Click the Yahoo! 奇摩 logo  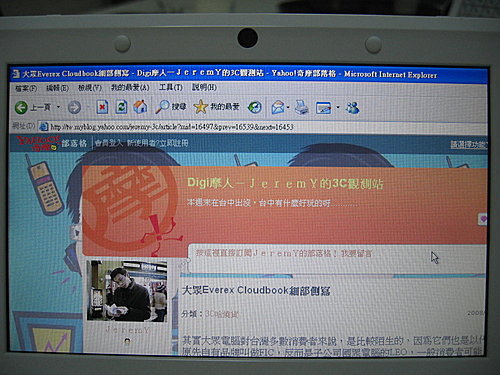tap(38, 143)
